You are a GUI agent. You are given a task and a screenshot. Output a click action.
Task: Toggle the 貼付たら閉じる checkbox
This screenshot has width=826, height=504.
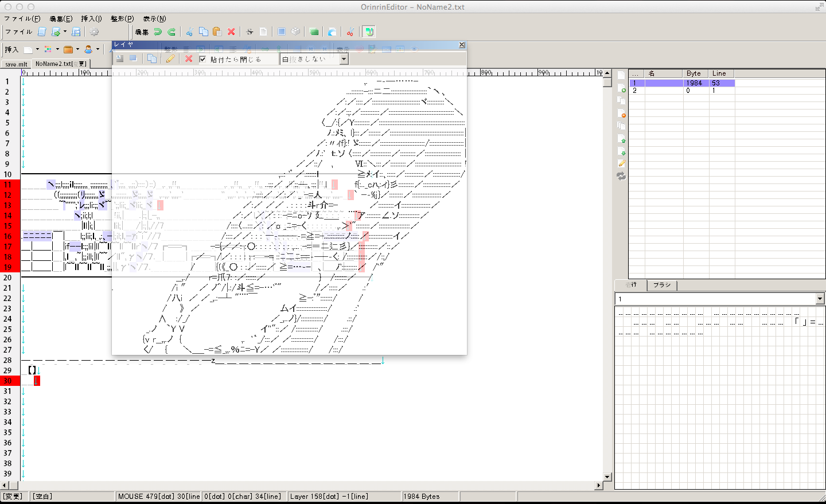point(202,59)
